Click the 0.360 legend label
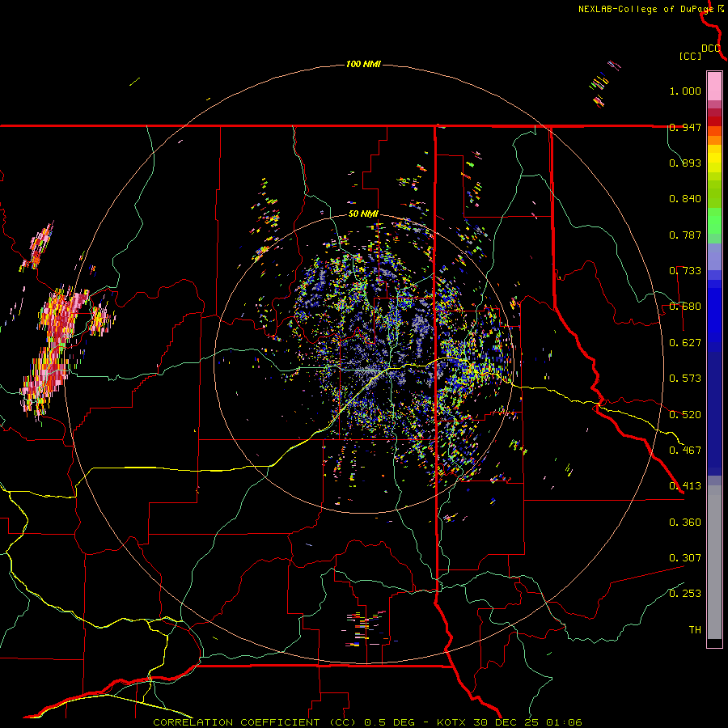Image resolution: width=728 pixels, height=728 pixels. (x=685, y=523)
